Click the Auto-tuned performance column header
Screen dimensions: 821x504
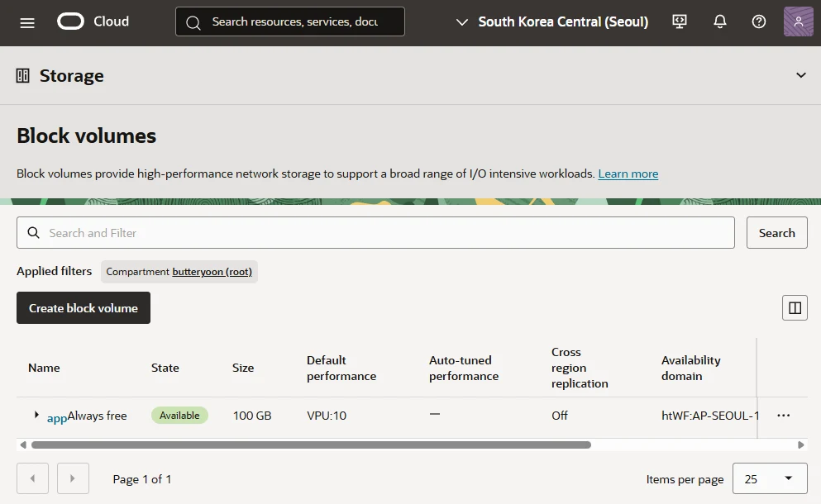463,368
